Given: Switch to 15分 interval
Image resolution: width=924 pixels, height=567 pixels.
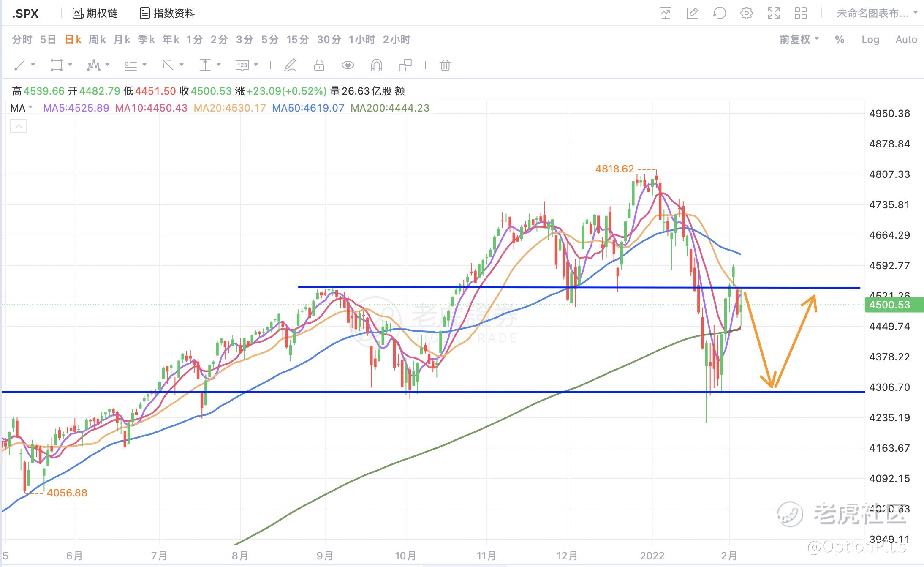Looking at the screenshot, I should coord(298,40).
